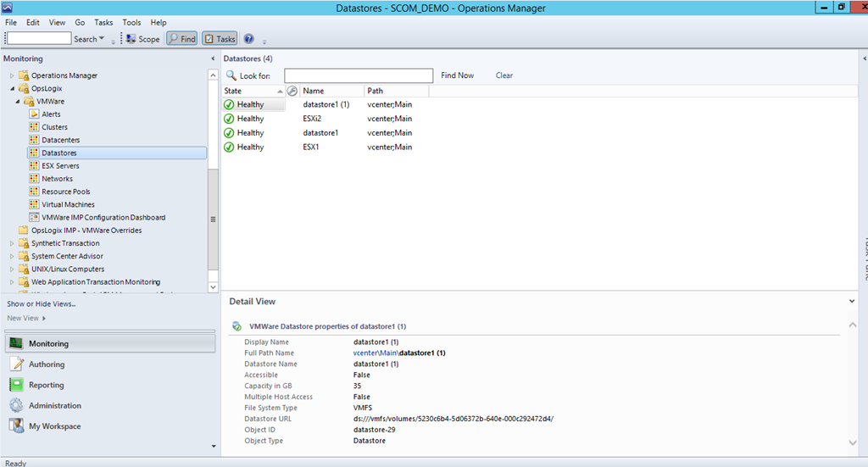Viewport: 868px width, 467px height.
Task: Collapse the OpsLogix tree node
Action: coord(13,88)
